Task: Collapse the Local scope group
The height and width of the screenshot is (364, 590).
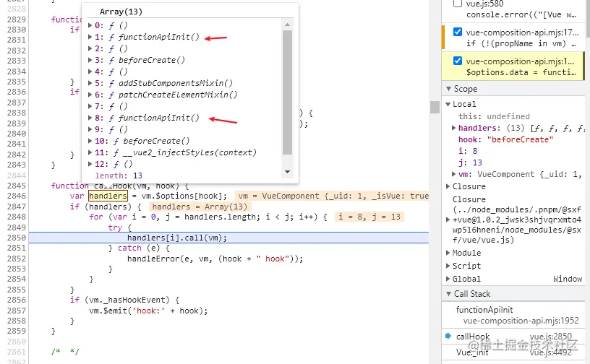Action: point(448,104)
